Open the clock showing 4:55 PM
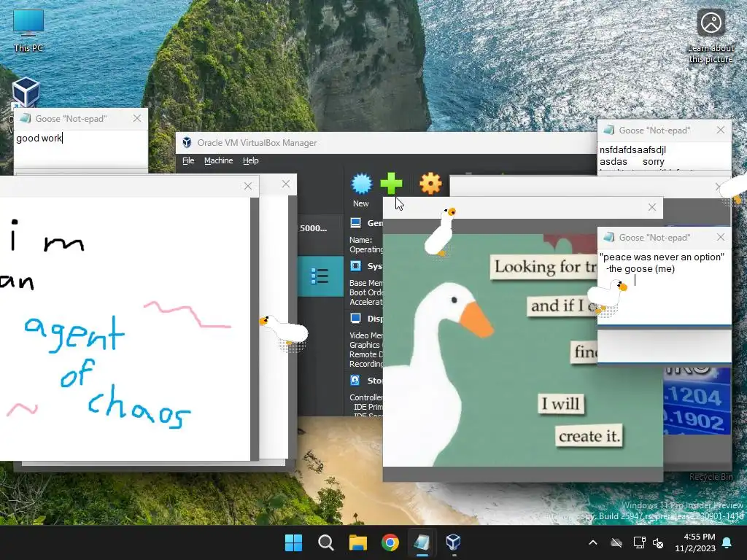Image resolution: width=747 pixels, height=560 pixels. pyautogui.click(x=695, y=542)
